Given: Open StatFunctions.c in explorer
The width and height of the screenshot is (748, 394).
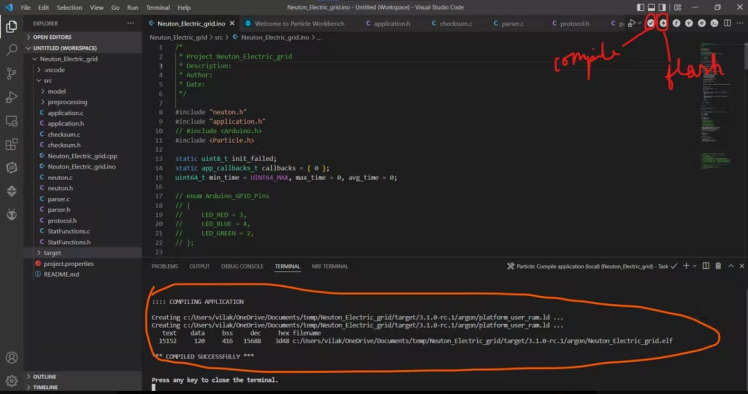Looking at the screenshot, I should 83,231.
